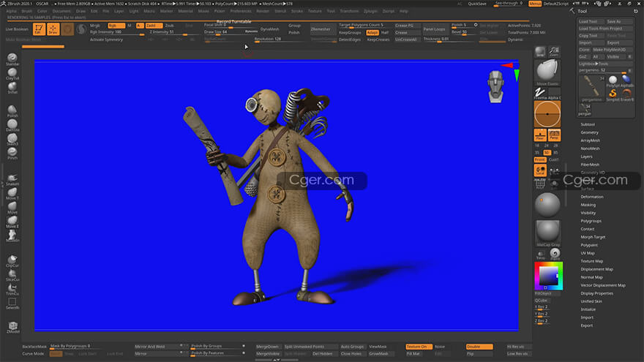Select the Polish brush in left shelf
Image resolution: width=644 pixels, height=362 pixels.
click(12, 111)
